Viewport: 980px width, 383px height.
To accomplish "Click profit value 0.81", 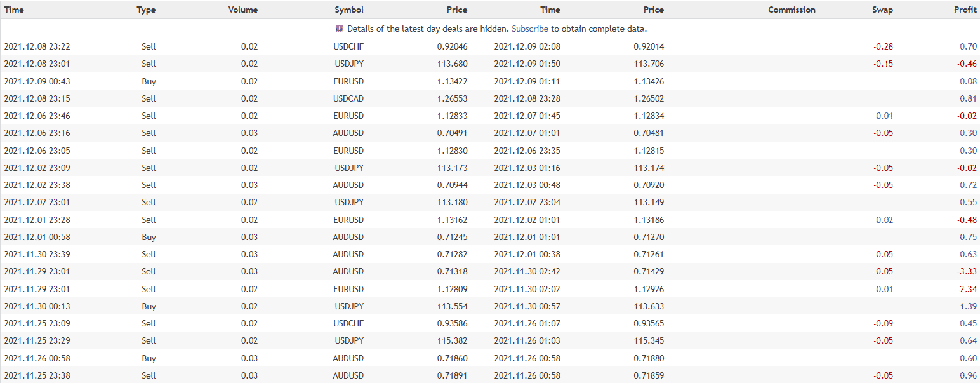I will pyautogui.click(x=969, y=98).
